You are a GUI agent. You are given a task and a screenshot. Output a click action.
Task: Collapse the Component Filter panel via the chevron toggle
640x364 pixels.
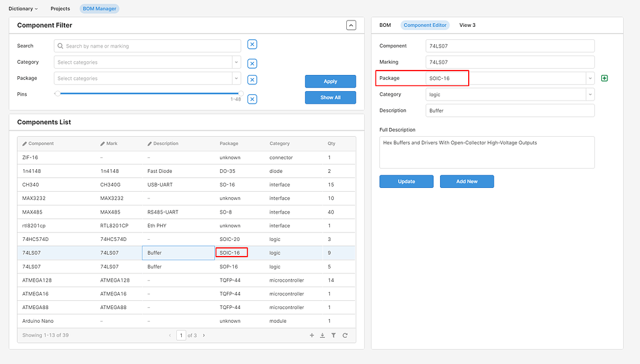[351, 25]
